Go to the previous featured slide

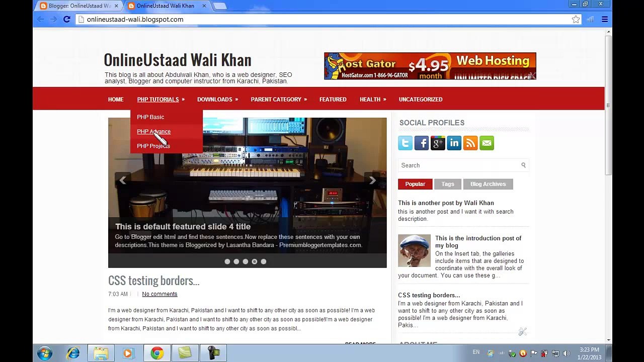click(123, 180)
